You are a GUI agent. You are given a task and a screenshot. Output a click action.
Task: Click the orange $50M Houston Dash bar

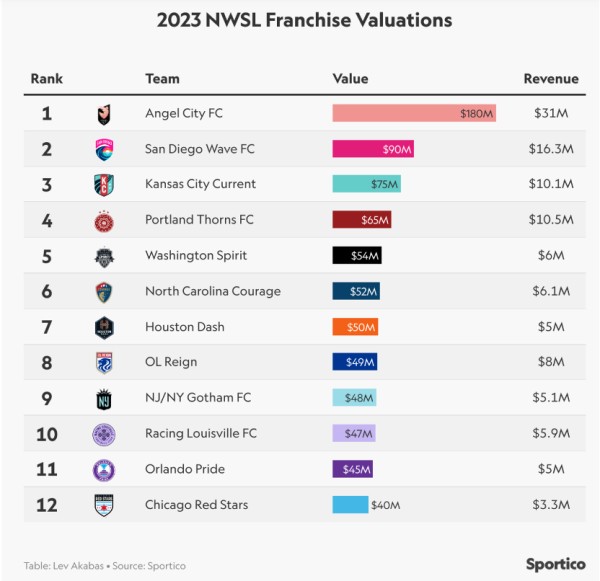pyautogui.click(x=355, y=327)
